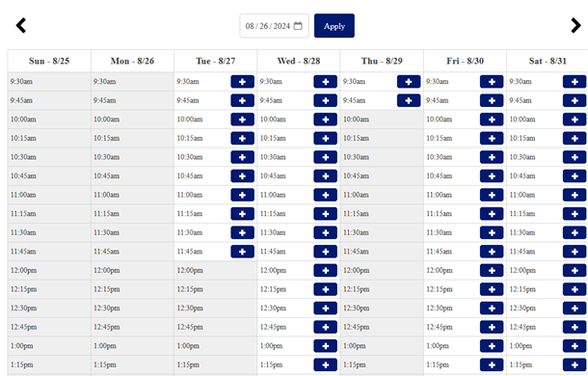588x376 pixels.
Task: Click the unavailable Sun 8/25 11:45am cell
Action: 49,252
